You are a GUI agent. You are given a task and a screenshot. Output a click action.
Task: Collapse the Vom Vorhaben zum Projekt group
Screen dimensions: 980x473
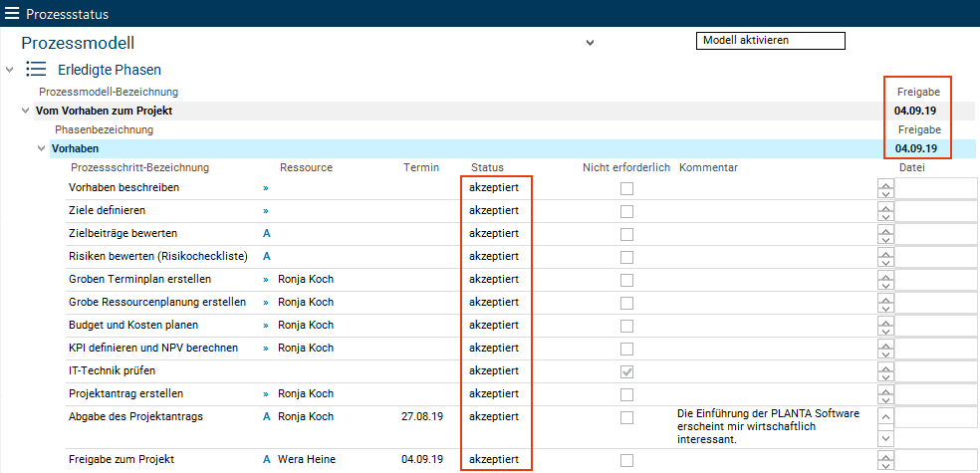coord(25,111)
